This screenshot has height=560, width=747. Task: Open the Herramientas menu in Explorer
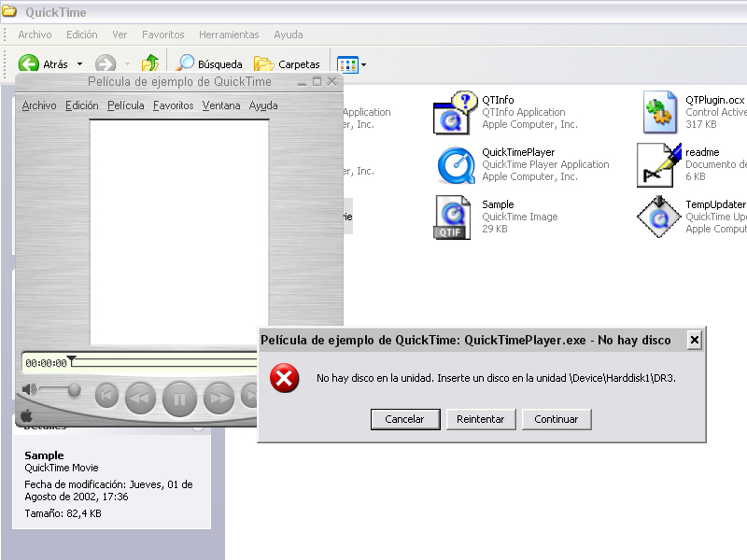[229, 35]
